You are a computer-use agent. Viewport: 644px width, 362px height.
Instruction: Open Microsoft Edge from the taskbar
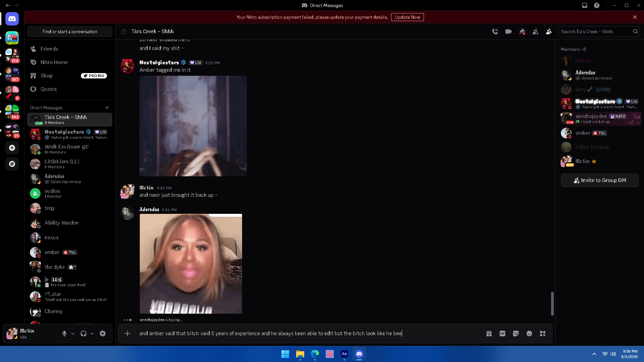coord(315,354)
